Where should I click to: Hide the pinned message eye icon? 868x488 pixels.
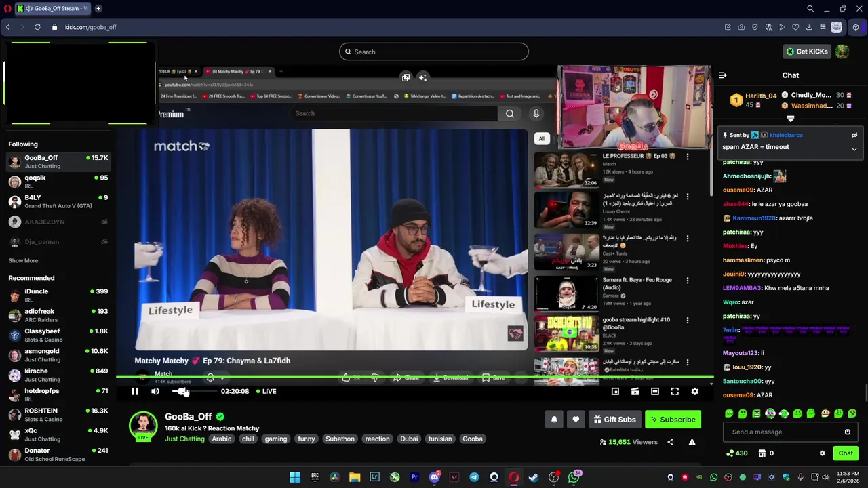point(854,135)
